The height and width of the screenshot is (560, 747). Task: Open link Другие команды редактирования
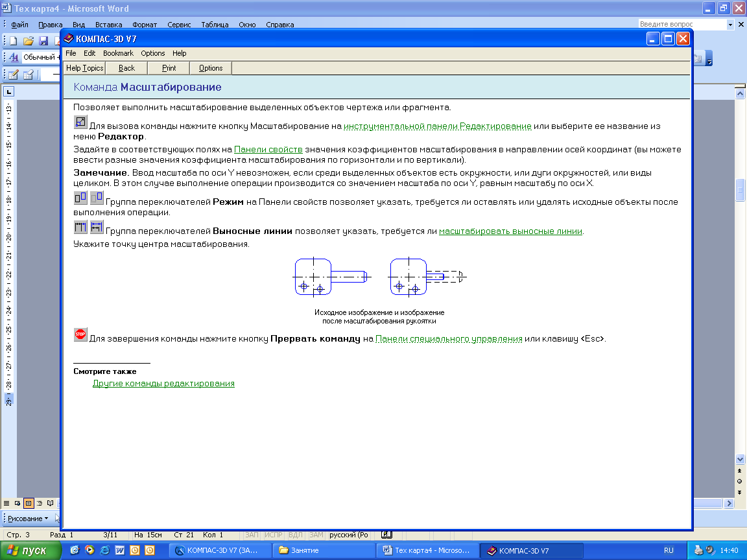163,383
